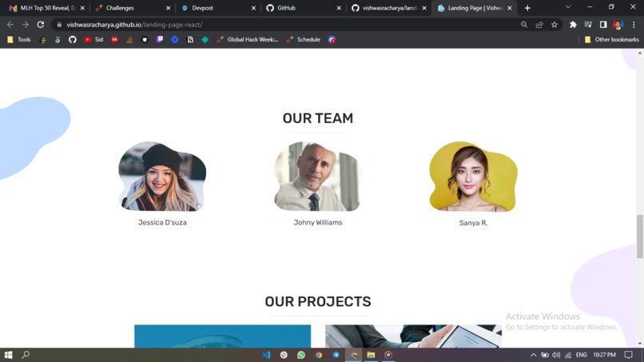Show hidden system tray icons
The width and height of the screenshot is (644, 362).
(533, 355)
